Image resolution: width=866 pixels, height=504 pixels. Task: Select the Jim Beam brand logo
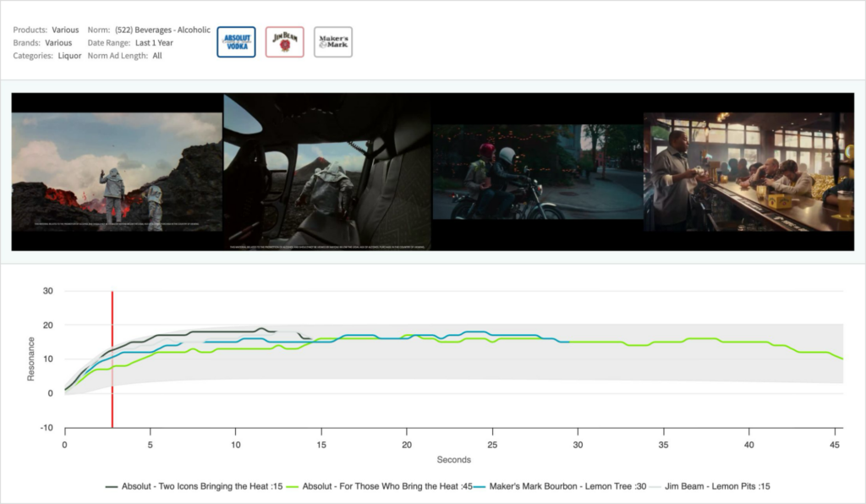click(284, 41)
